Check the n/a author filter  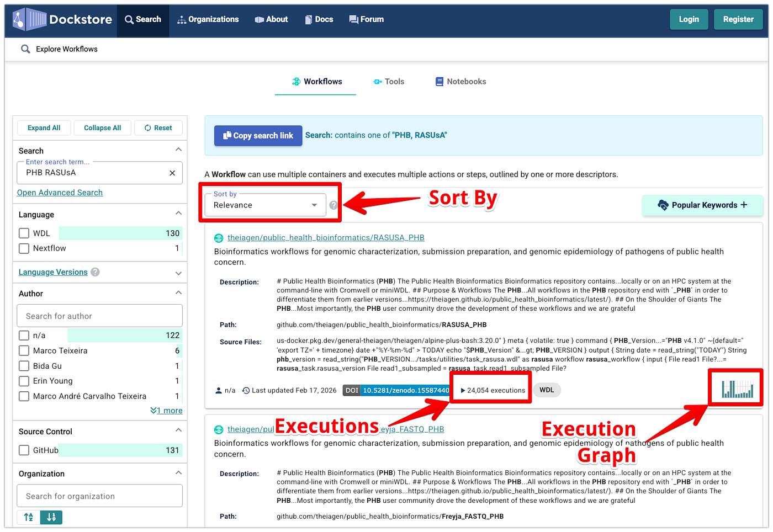(24, 336)
